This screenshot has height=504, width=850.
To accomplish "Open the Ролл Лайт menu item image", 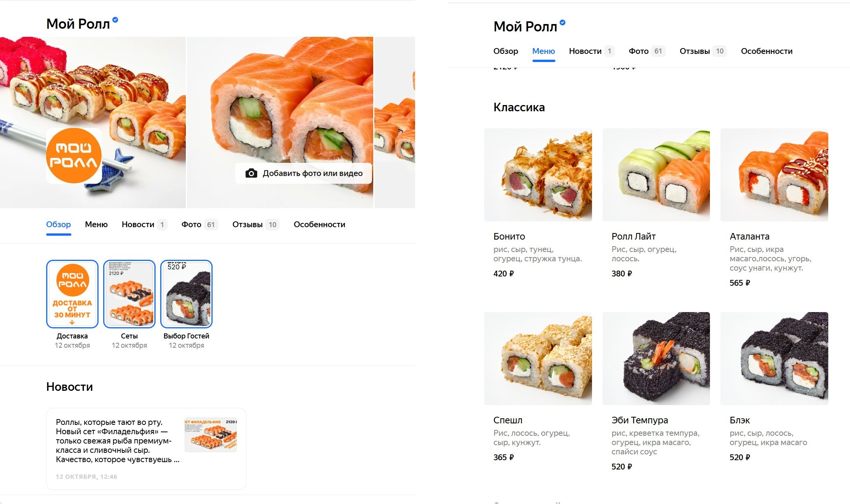I will pyautogui.click(x=656, y=175).
